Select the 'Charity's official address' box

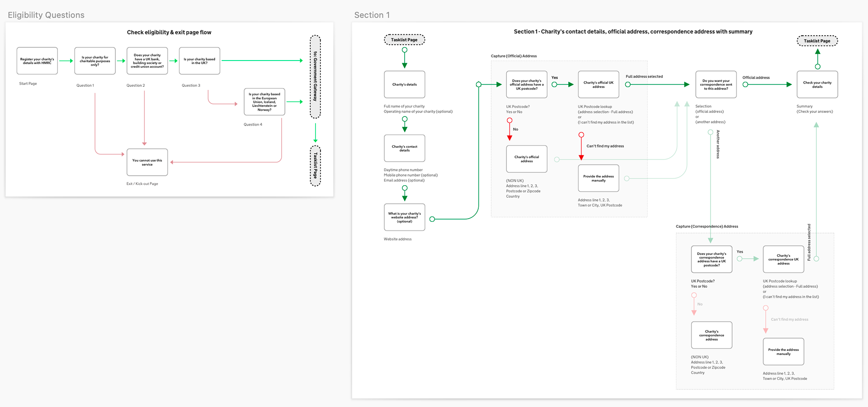tap(527, 159)
